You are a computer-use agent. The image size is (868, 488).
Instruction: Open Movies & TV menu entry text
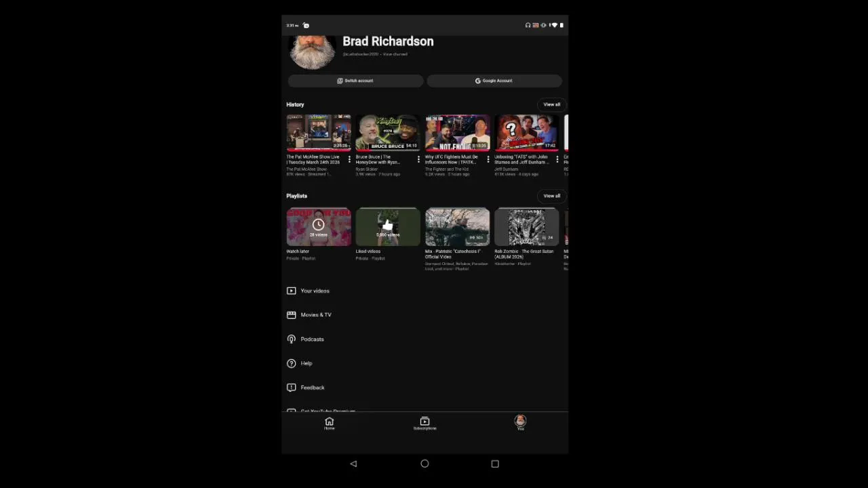coord(316,314)
